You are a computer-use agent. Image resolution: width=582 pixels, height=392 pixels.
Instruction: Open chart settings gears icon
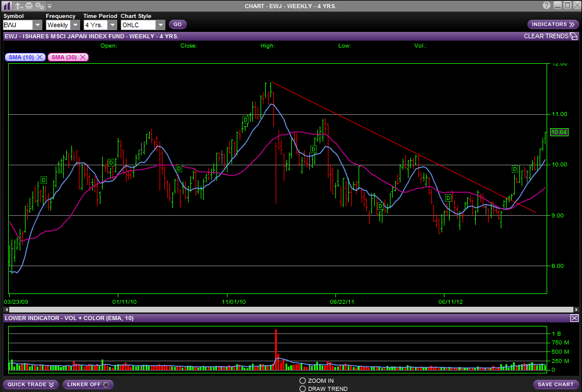pos(39,5)
